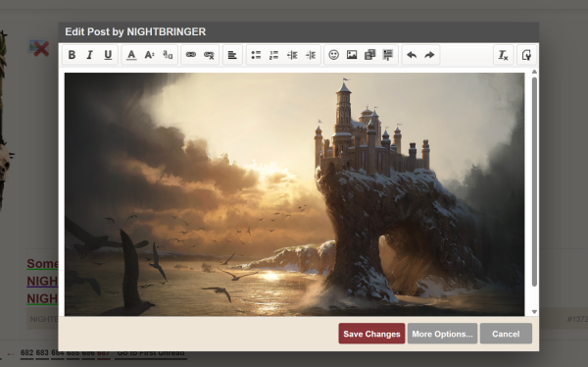Insert a numbered list

(x=273, y=55)
